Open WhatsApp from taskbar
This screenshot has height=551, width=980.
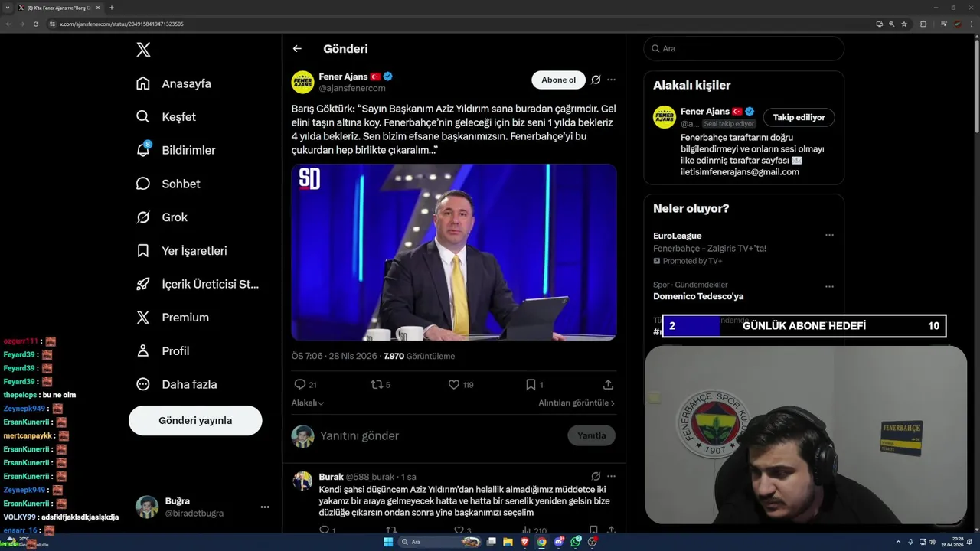(576, 542)
